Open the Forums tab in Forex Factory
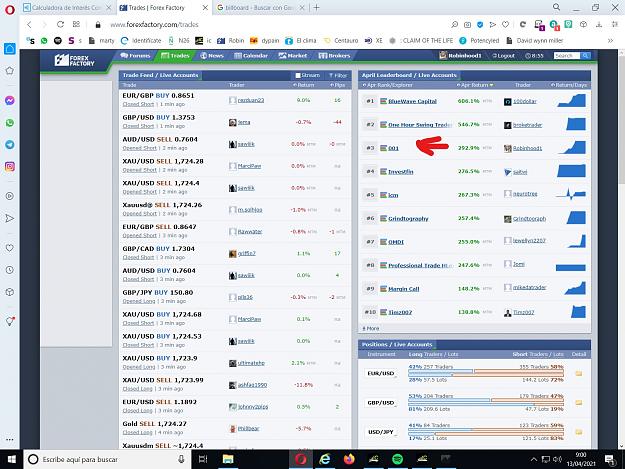This screenshot has width=625, height=469. pyautogui.click(x=135, y=55)
